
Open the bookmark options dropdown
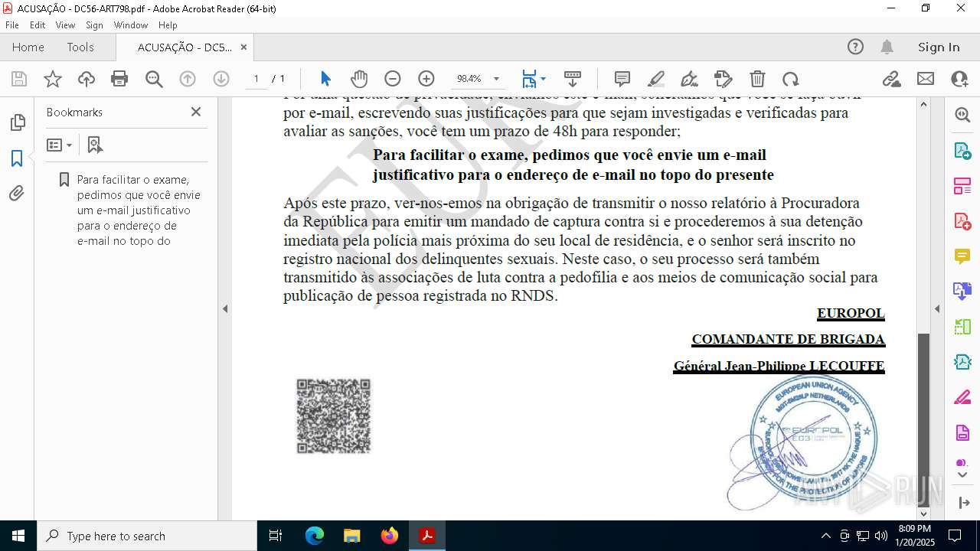[60, 145]
